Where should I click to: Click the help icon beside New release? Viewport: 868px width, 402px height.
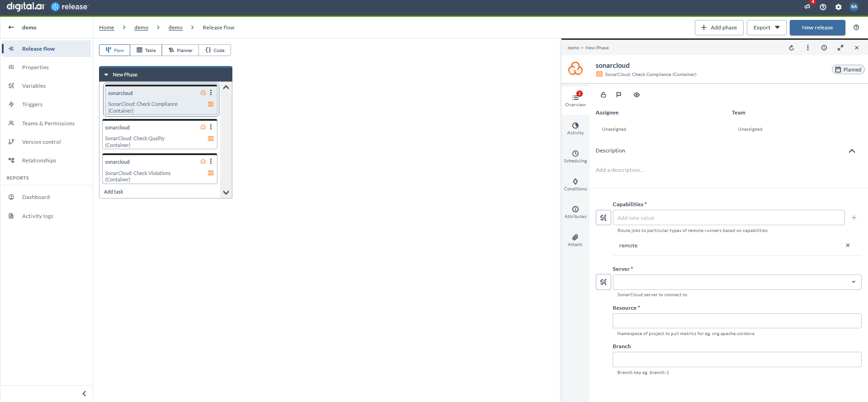coord(856,28)
